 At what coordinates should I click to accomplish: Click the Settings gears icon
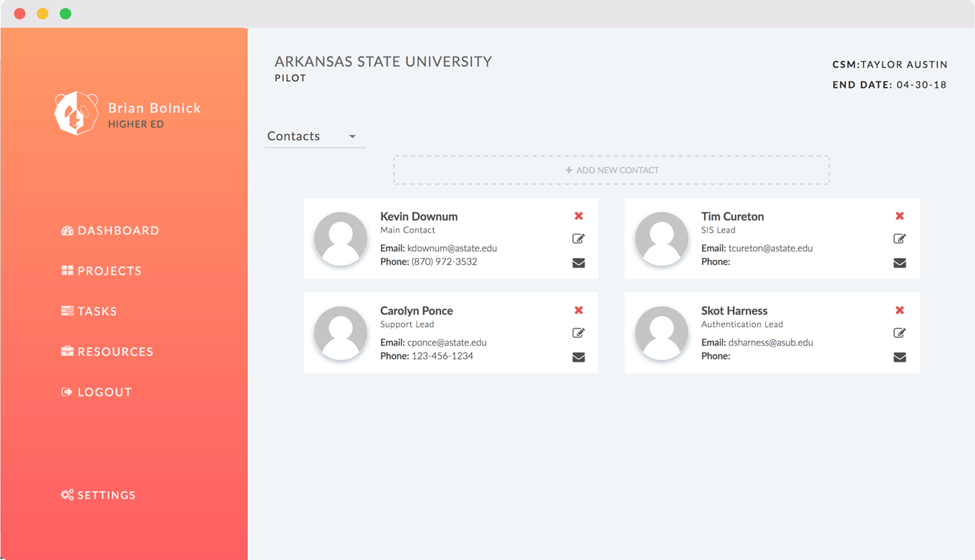point(67,495)
